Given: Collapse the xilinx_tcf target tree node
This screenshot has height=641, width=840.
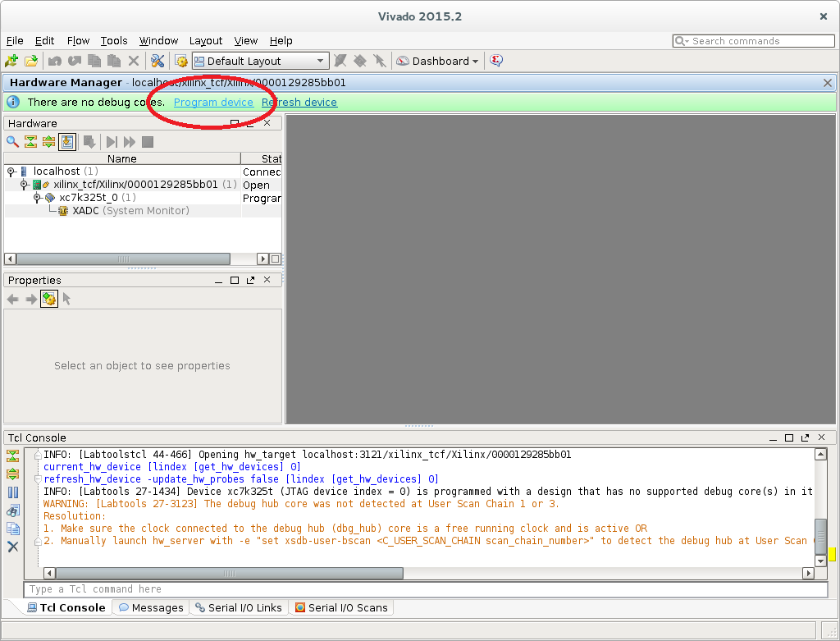Looking at the screenshot, I should tap(24, 185).
